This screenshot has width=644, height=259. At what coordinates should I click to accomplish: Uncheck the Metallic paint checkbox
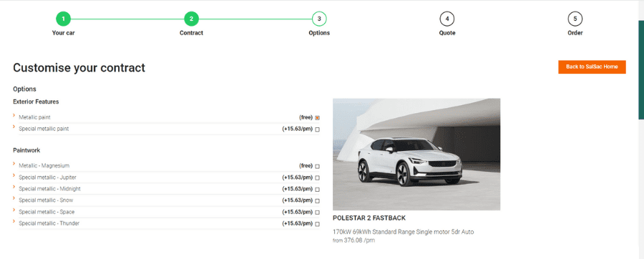[x=318, y=118]
